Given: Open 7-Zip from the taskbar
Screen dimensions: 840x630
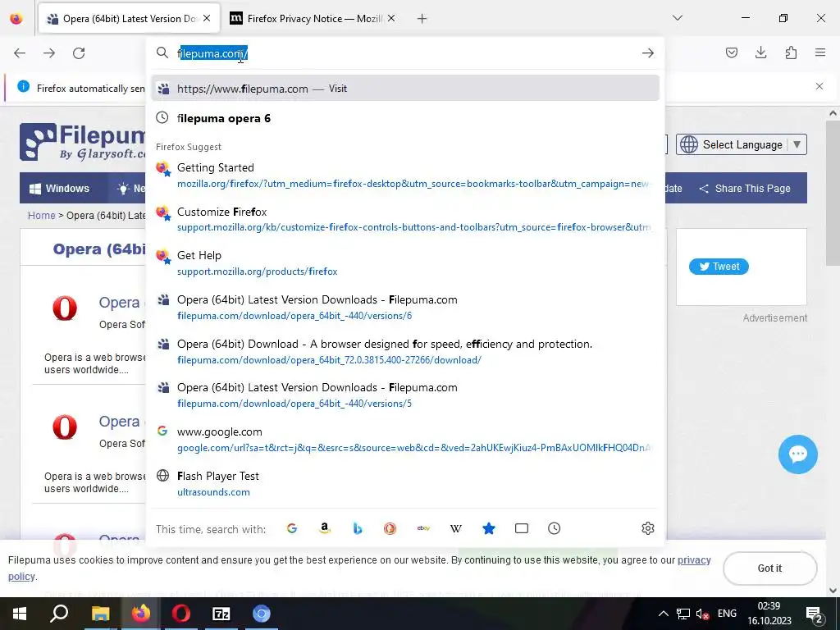Looking at the screenshot, I should (221, 614).
